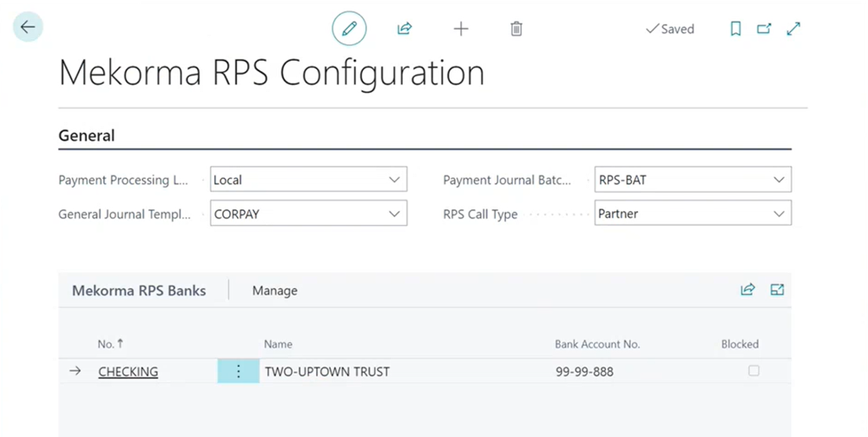Click the Saved status indicator
The image size is (868, 437).
670,29
